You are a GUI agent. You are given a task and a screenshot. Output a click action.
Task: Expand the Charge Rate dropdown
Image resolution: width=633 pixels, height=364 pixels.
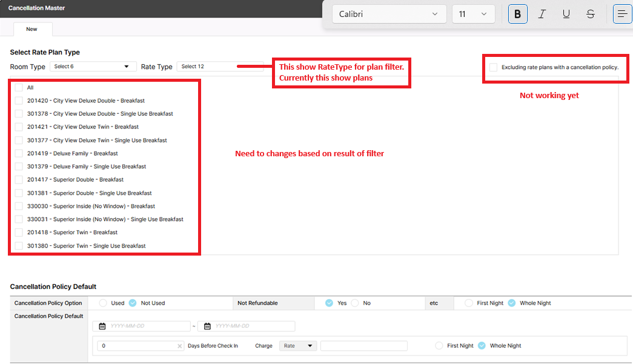coord(298,346)
